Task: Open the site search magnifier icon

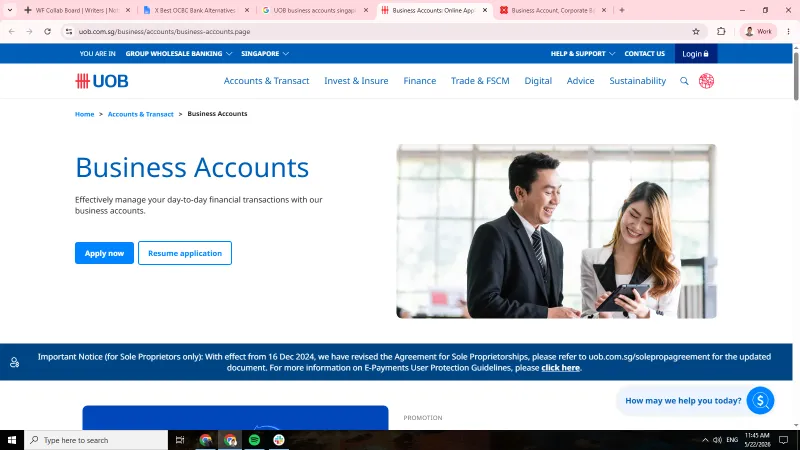Action: pyautogui.click(x=684, y=81)
